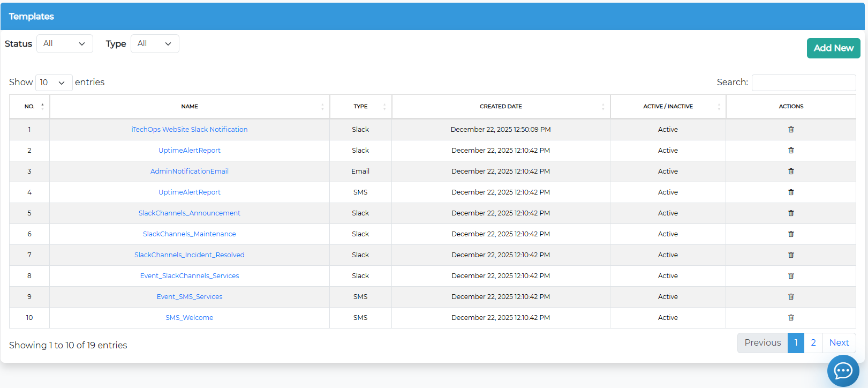Sort table by TYPE column

pyautogui.click(x=360, y=107)
